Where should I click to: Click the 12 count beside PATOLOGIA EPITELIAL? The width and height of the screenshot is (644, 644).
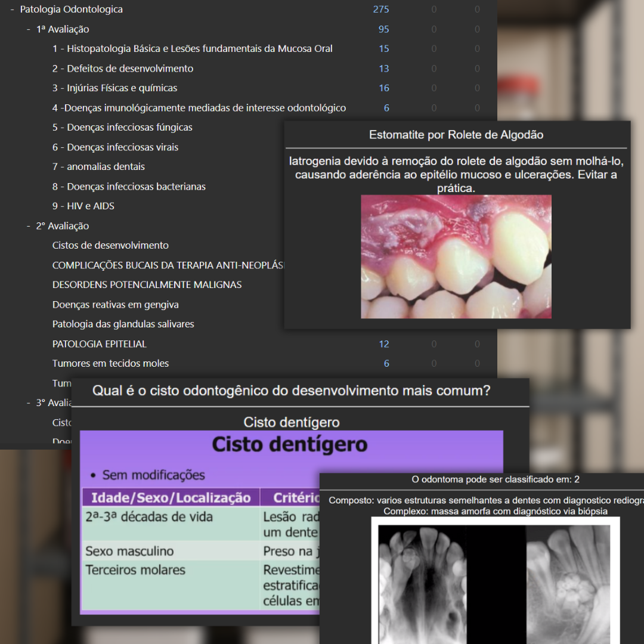click(x=385, y=343)
